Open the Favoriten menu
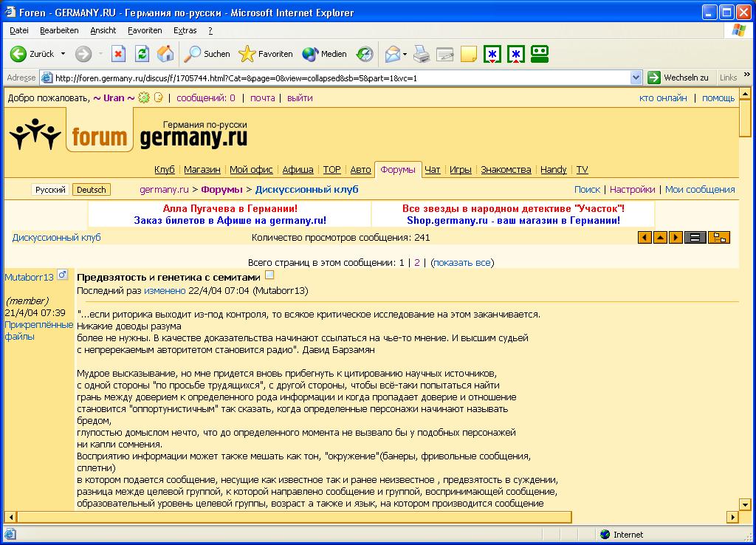The width and height of the screenshot is (756, 545). [x=145, y=30]
